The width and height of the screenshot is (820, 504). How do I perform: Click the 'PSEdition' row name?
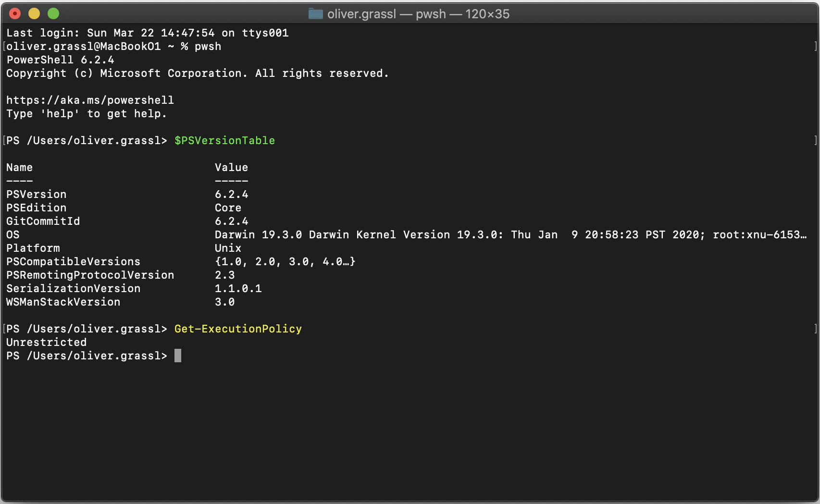click(x=37, y=208)
